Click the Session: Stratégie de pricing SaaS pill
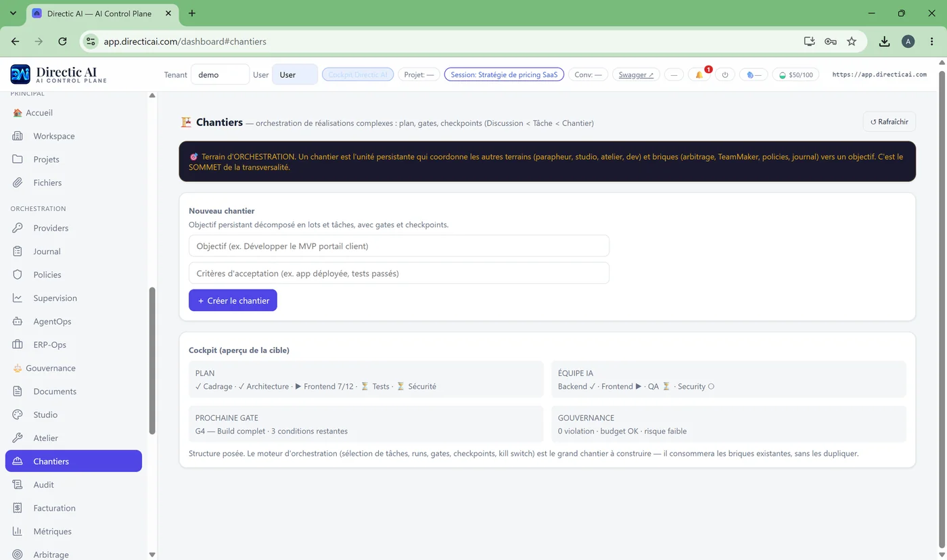The width and height of the screenshot is (947, 560). (504, 74)
